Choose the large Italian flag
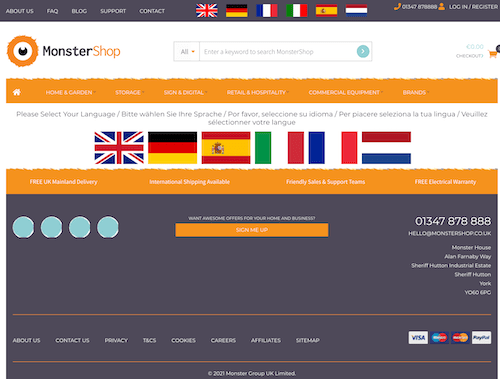Viewport: 500px width, 379px height. [x=279, y=148]
